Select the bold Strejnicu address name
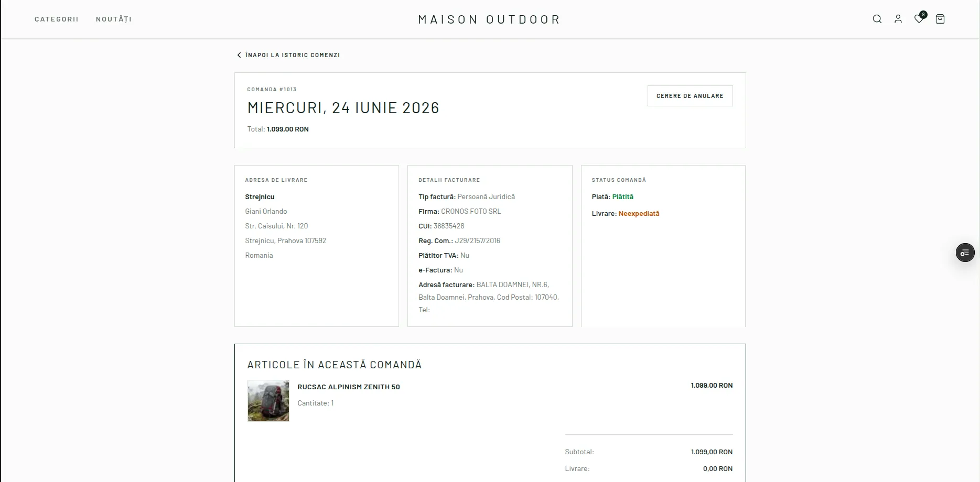The height and width of the screenshot is (482, 980). click(x=260, y=197)
